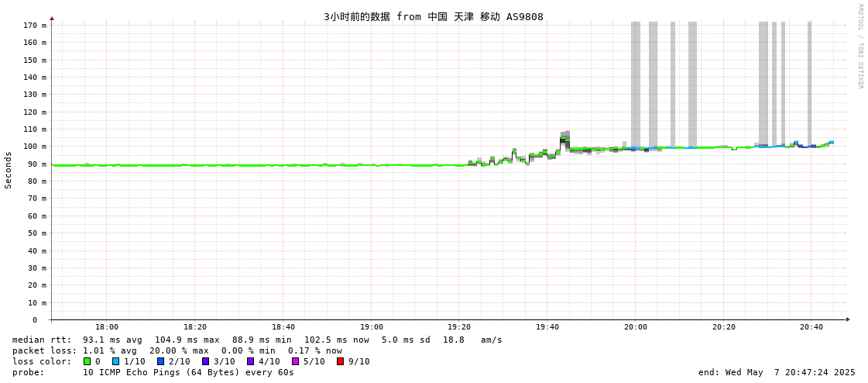Image resolution: width=868 pixels, height=383 pixels.
Task: Select the 20:20 time axis label
Action: point(723,328)
